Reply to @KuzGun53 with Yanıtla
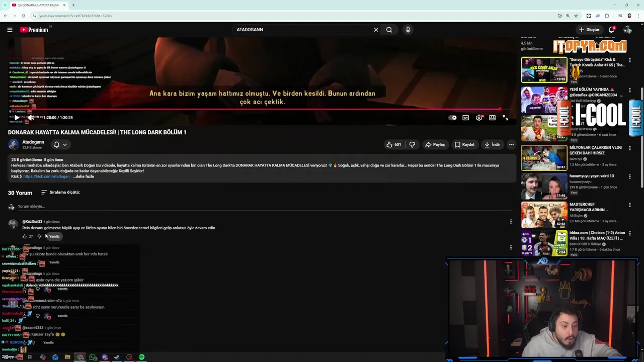This screenshot has height=362, width=644. click(54, 236)
